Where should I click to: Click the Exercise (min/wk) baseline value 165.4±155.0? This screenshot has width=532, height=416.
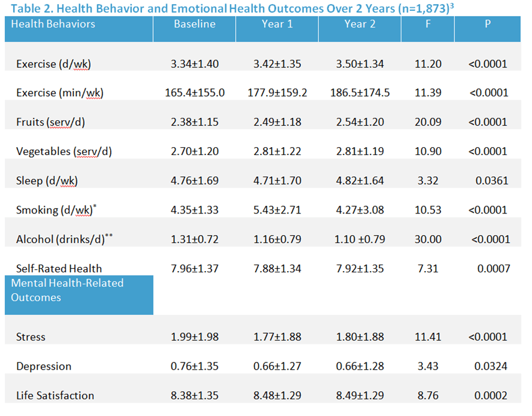click(x=195, y=93)
